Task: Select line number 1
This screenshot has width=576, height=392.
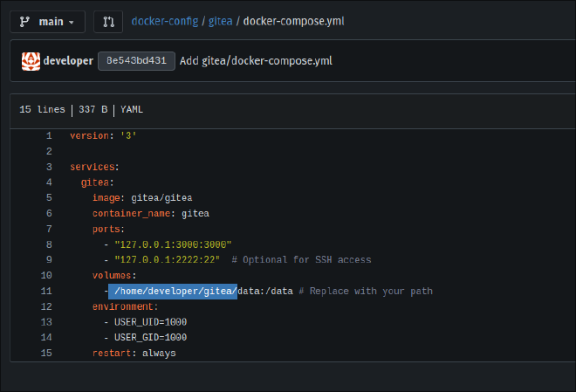Action: point(49,136)
